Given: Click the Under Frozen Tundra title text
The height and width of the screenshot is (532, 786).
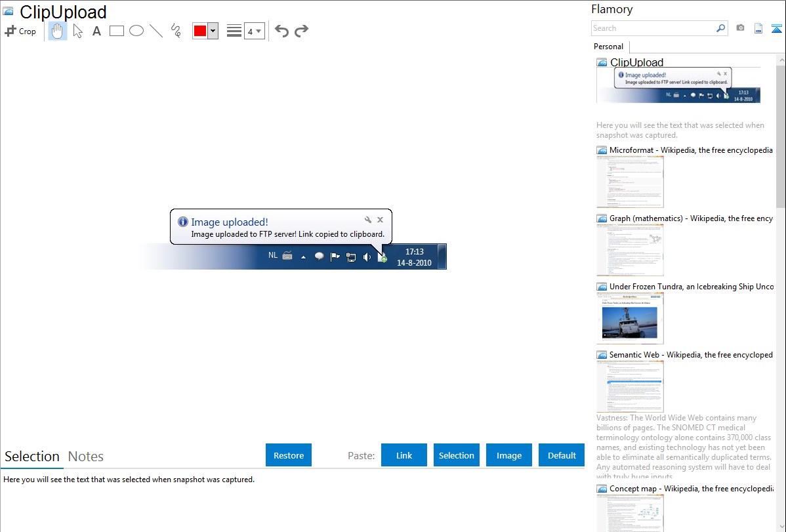Looking at the screenshot, I should 692,286.
